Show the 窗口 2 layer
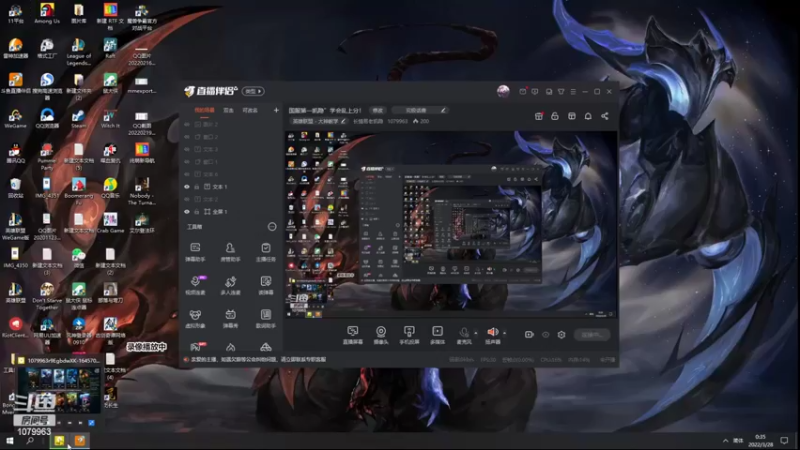The width and height of the screenshot is (800, 450). pyautogui.click(x=187, y=137)
